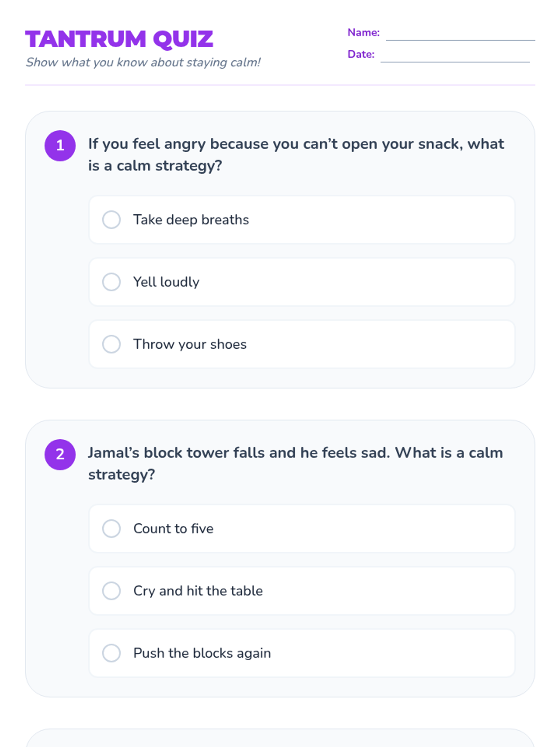This screenshot has height=747, width=560.
Task: Click the 'Take deep breaths' answer text
Action: 191,219
